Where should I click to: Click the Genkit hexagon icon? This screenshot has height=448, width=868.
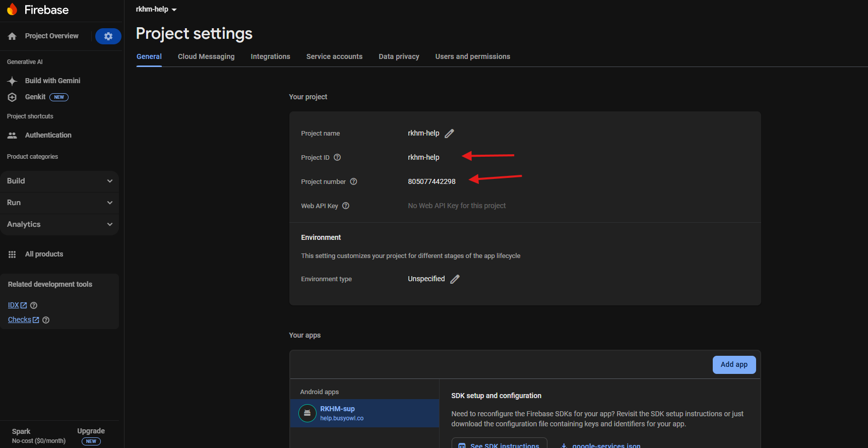12,97
